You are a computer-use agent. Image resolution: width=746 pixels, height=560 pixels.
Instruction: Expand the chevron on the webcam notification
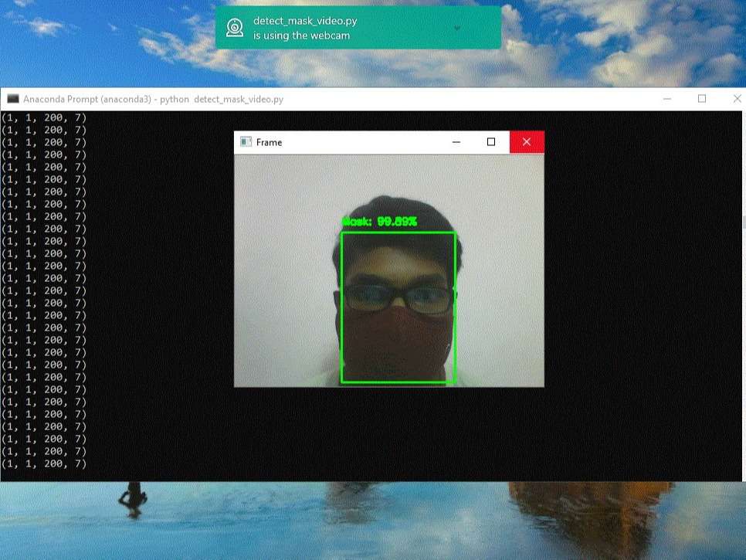(x=457, y=28)
